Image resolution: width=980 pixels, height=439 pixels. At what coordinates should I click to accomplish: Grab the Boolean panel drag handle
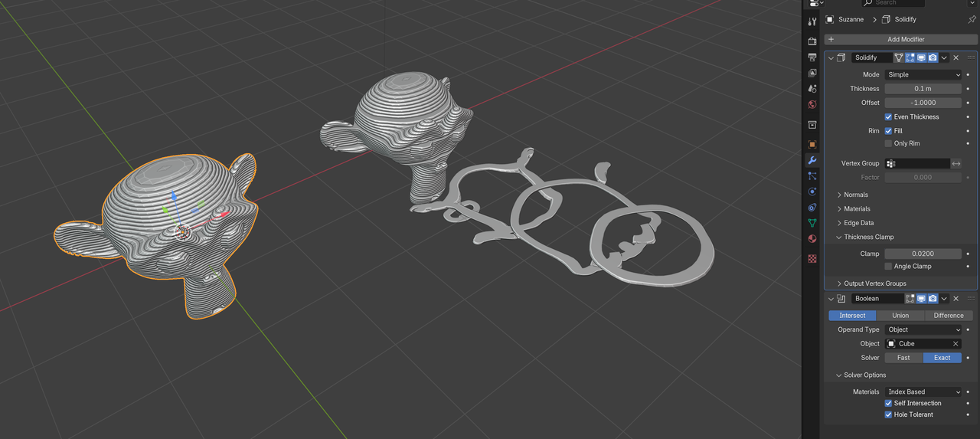click(x=971, y=298)
